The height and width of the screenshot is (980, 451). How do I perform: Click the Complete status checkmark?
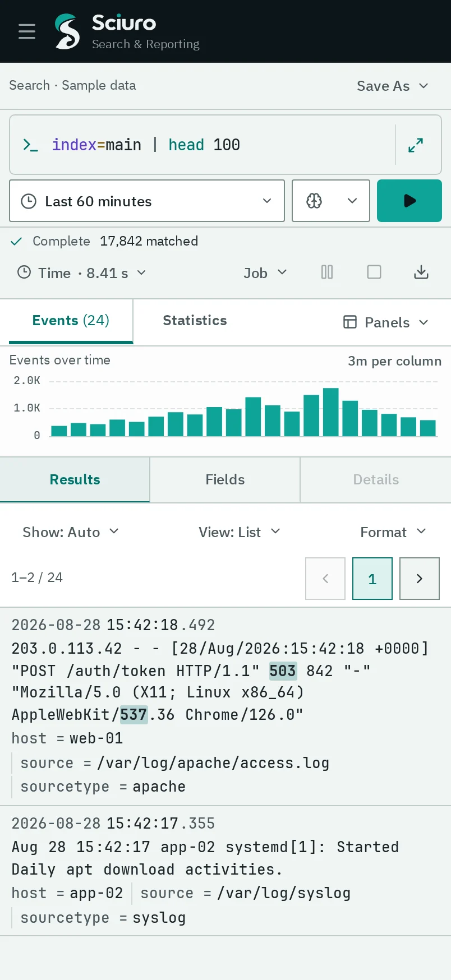pos(16,241)
